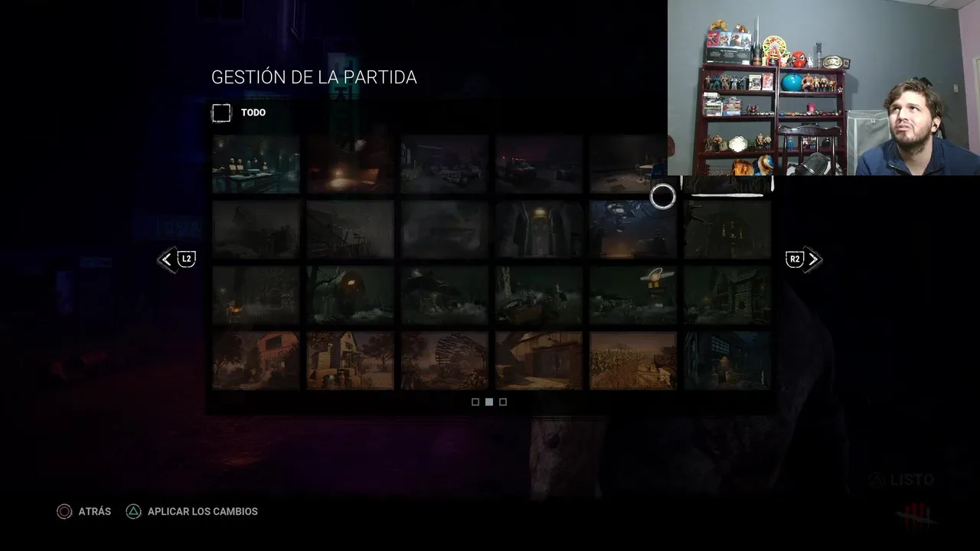Select the pier with string lights map
Viewport: 980px width, 551px height.
click(x=350, y=230)
